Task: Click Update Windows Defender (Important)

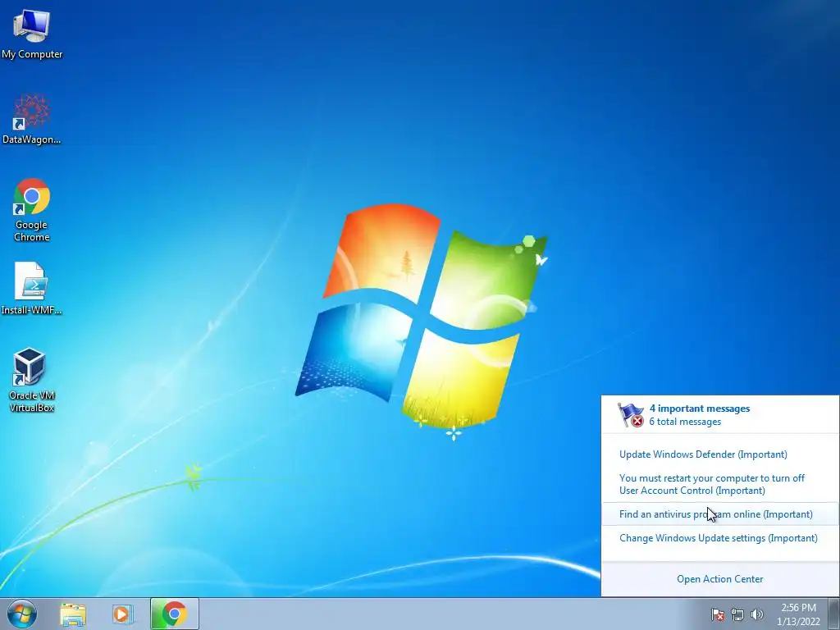Action: pos(703,454)
